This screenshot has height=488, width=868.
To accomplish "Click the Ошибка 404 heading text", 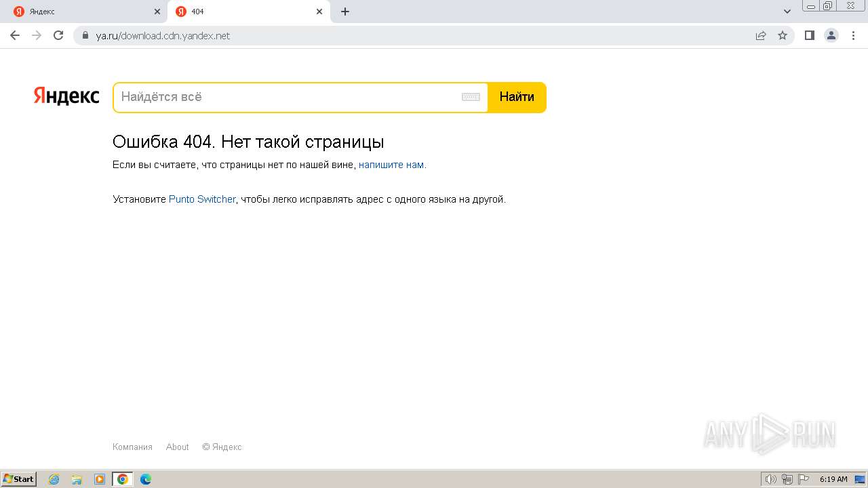I will pos(248,142).
